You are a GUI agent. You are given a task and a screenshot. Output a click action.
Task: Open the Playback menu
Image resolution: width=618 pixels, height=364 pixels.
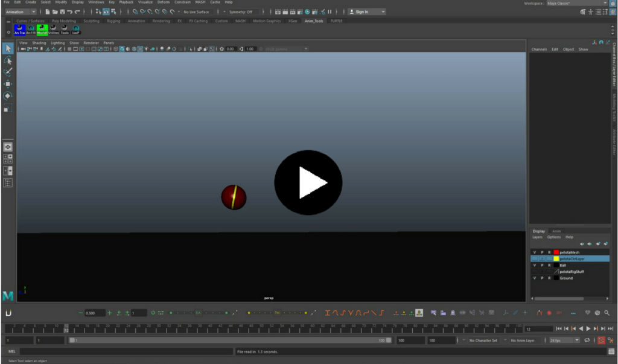pyautogui.click(x=126, y=1)
